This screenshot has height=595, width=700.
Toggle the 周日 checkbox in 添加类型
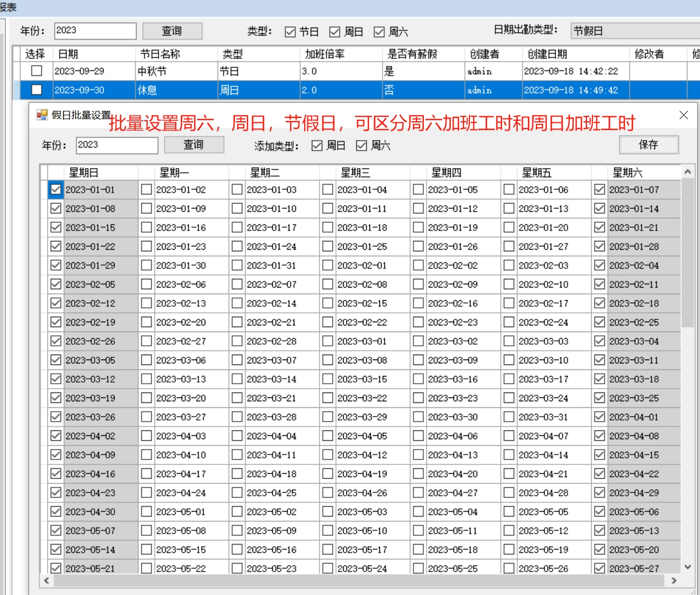point(317,145)
